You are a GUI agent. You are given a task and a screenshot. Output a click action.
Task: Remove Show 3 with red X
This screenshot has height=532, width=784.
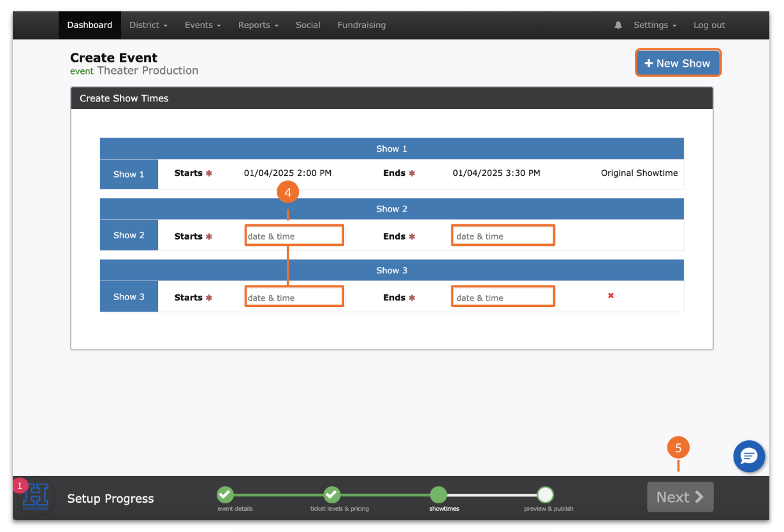[x=611, y=296]
